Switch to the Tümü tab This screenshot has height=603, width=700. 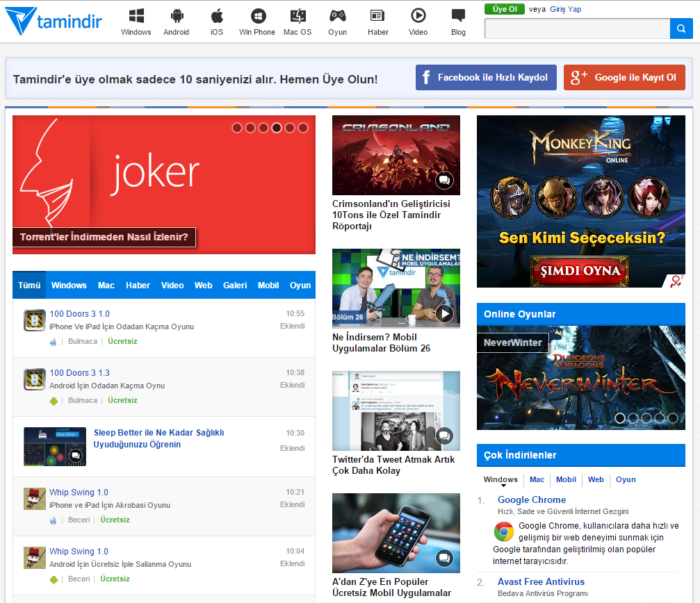pyautogui.click(x=29, y=285)
